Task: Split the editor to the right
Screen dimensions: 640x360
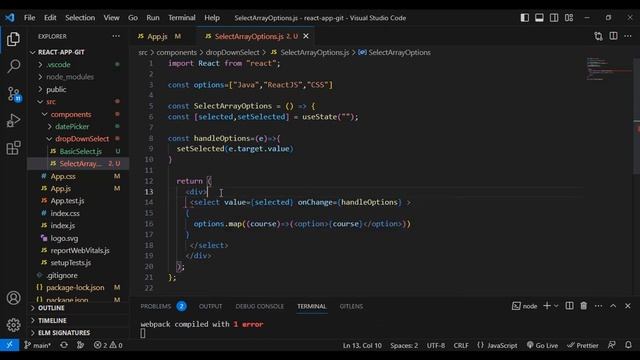Action: pos(613,36)
